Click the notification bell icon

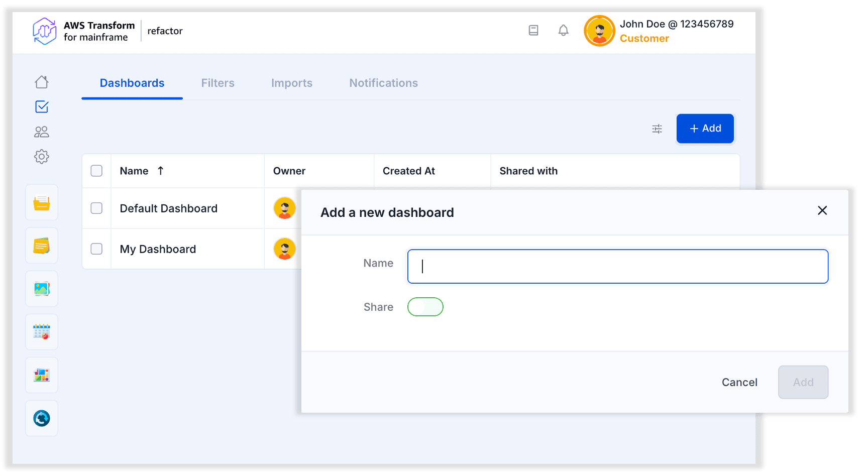click(563, 31)
